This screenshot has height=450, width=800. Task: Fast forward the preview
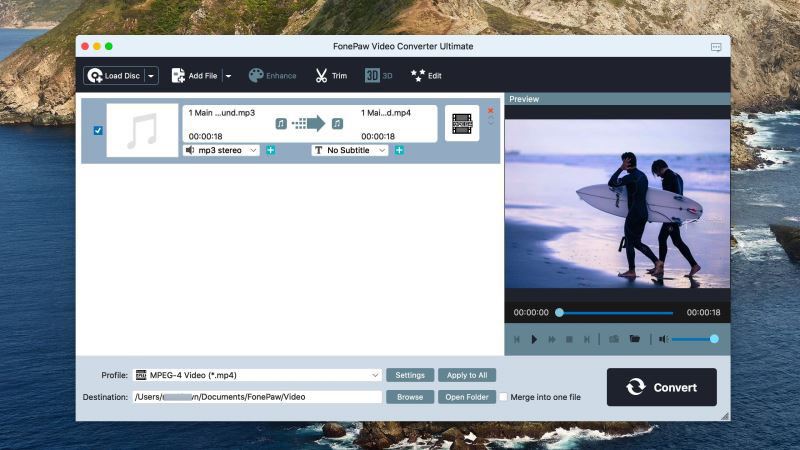tap(552, 339)
